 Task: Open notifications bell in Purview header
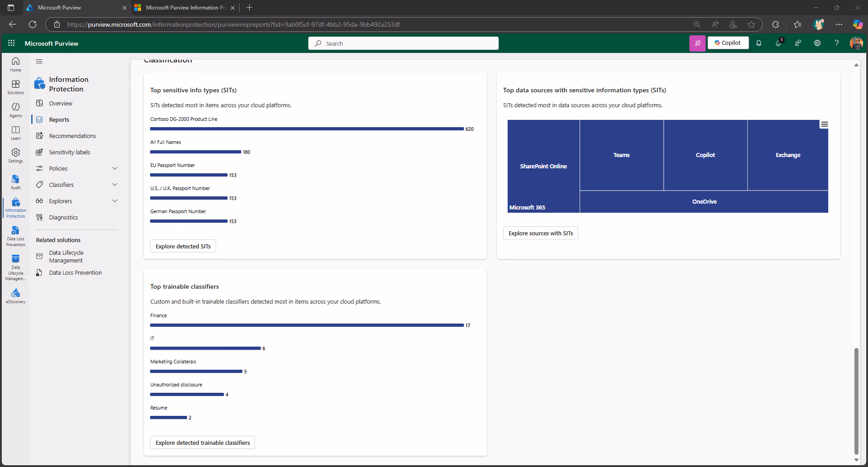pyautogui.click(x=759, y=43)
